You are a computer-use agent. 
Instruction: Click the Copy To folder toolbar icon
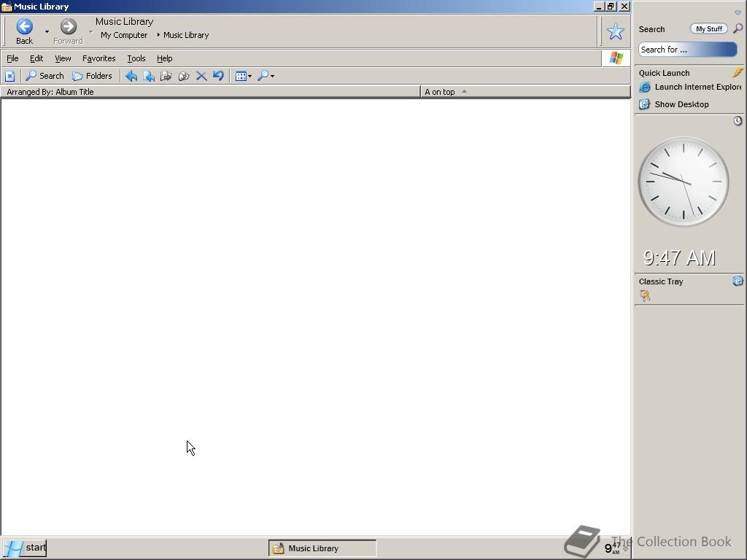[183, 76]
